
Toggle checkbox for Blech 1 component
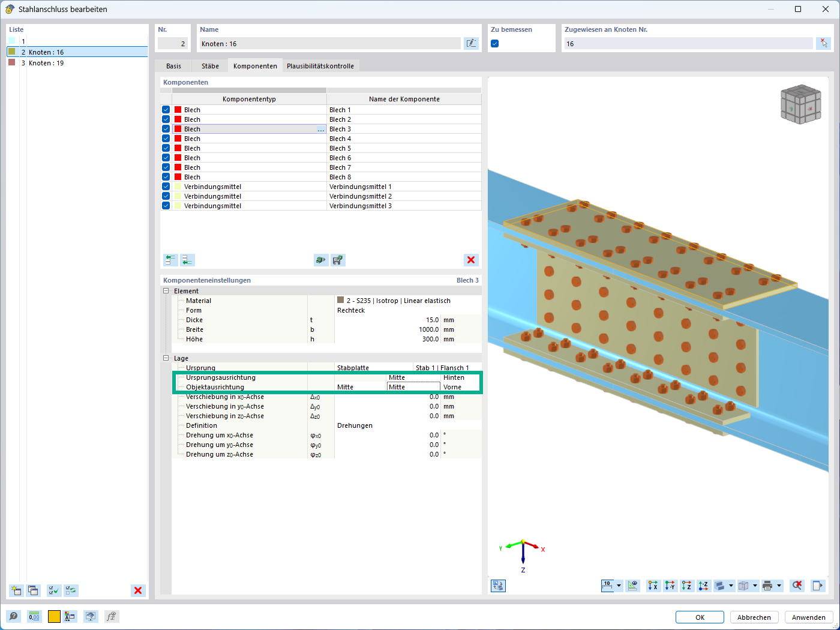tap(166, 110)
